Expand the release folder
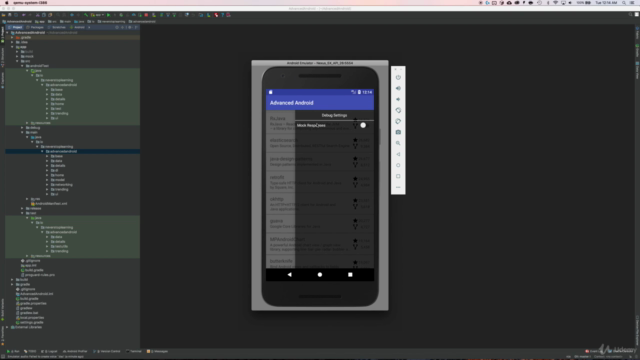 coord(22,208)
